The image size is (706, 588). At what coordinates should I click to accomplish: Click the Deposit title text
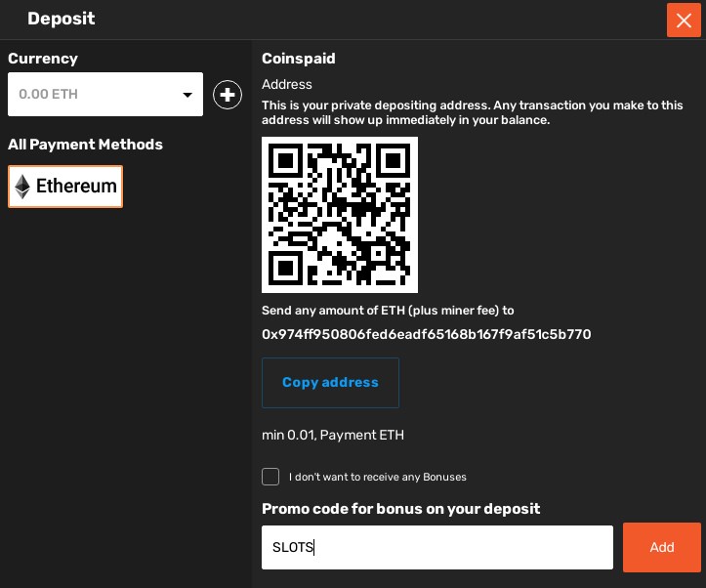tap(62, 19)
